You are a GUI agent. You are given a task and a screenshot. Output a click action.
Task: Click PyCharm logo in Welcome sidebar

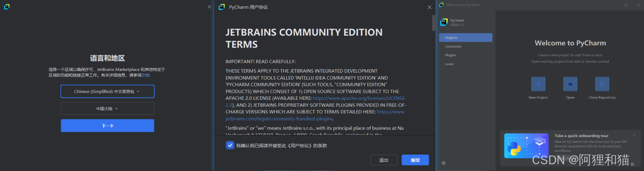444,22
